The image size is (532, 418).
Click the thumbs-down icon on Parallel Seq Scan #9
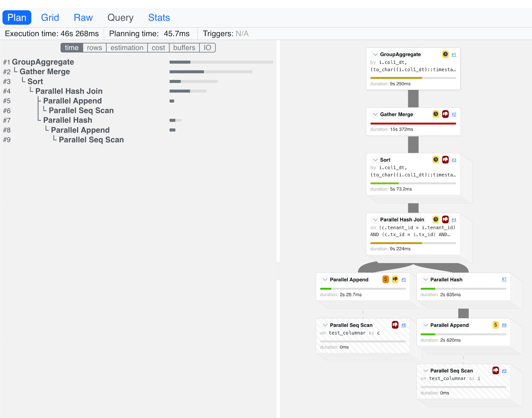(495, 371)
